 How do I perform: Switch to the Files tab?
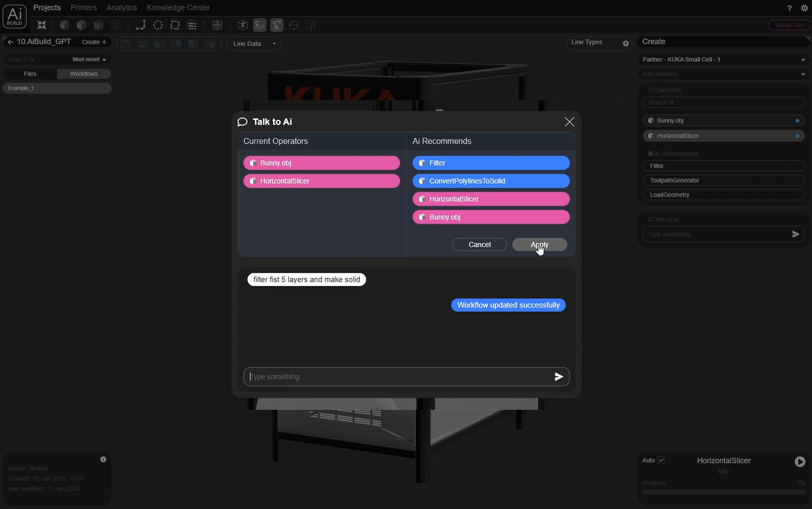[x=30, y=74]
